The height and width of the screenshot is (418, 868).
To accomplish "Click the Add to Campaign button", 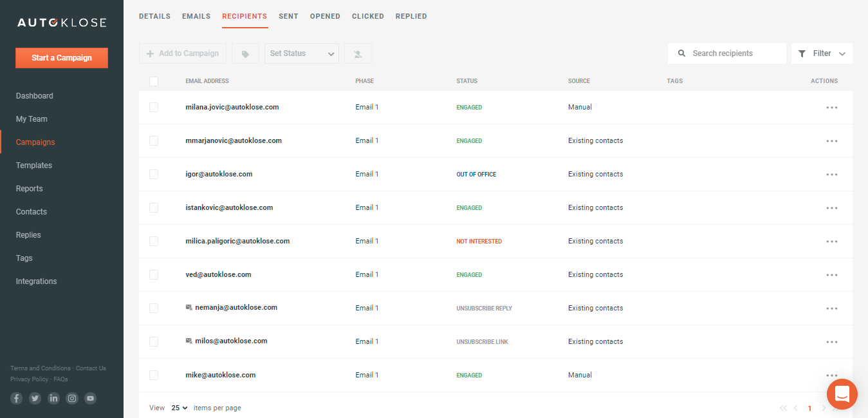I will pyautogui.click(x=183, y=53).
